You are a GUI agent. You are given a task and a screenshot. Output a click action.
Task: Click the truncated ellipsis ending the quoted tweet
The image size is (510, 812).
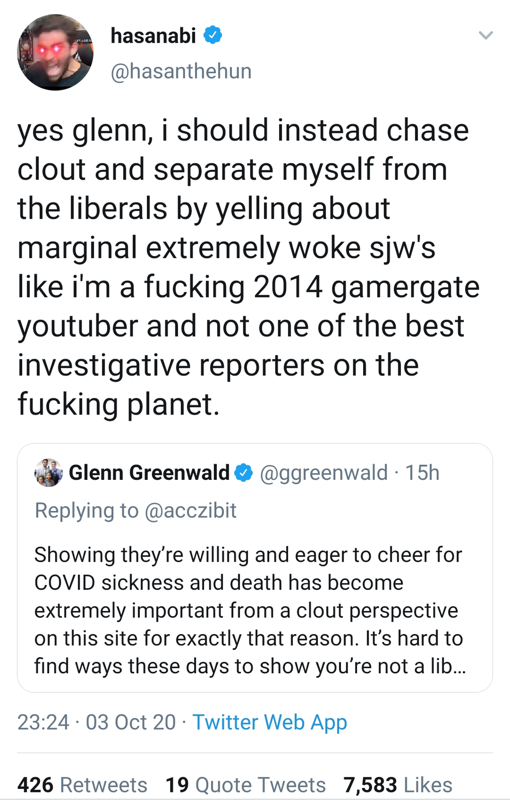[x=459, y=667]
